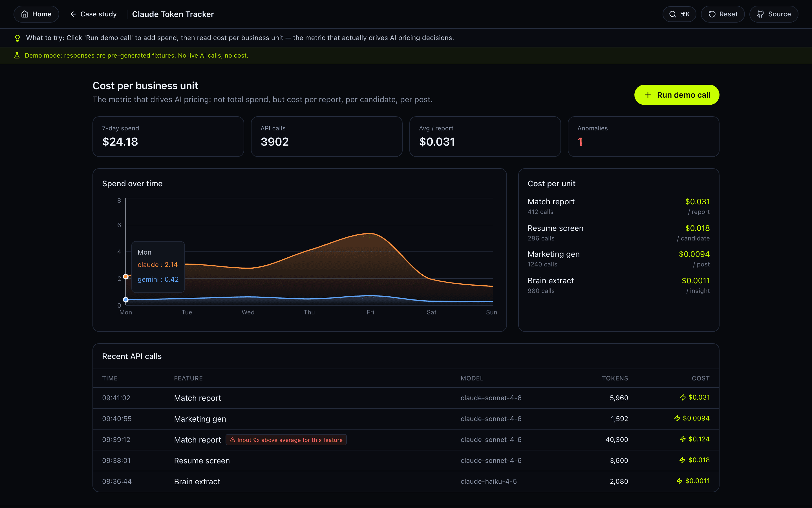Select the 09:40:55 timestamp
812x508 pixels.
click(x=117, y=419)
